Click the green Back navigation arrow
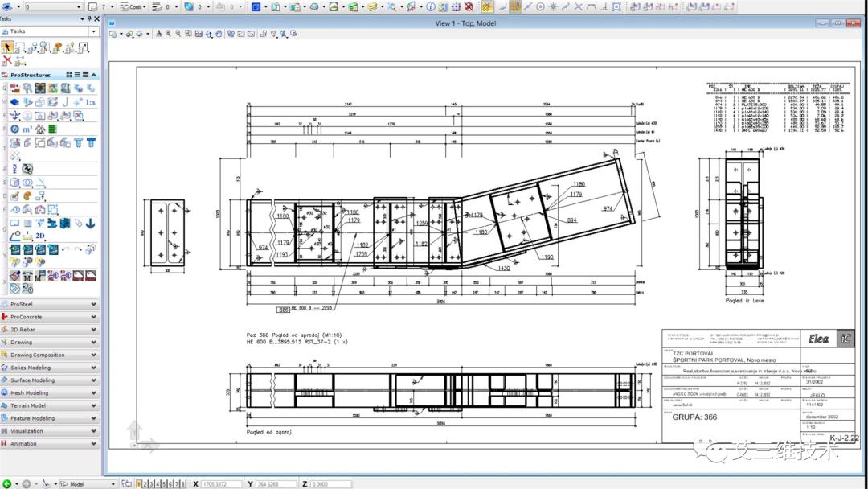 tap(6, 483)
